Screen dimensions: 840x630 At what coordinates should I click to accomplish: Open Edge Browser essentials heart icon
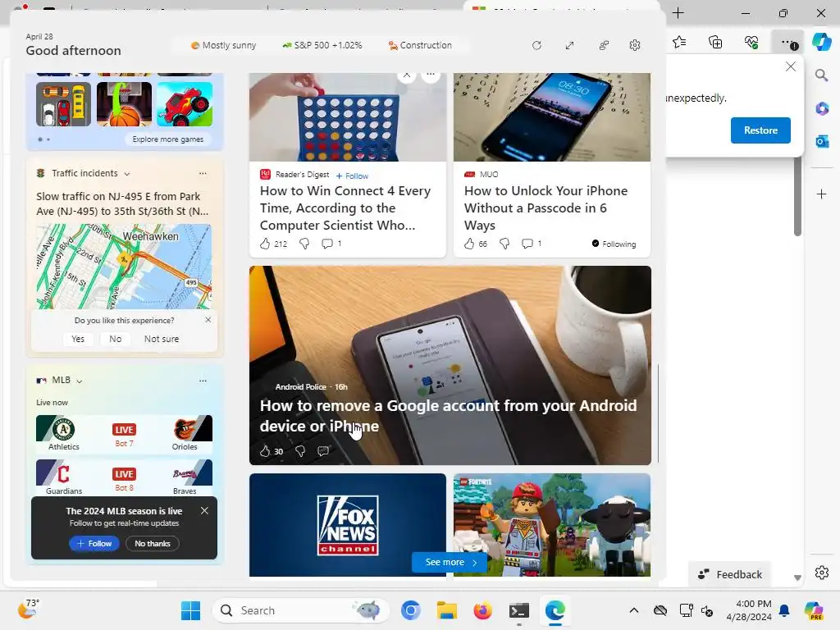[x=751, y=42]
